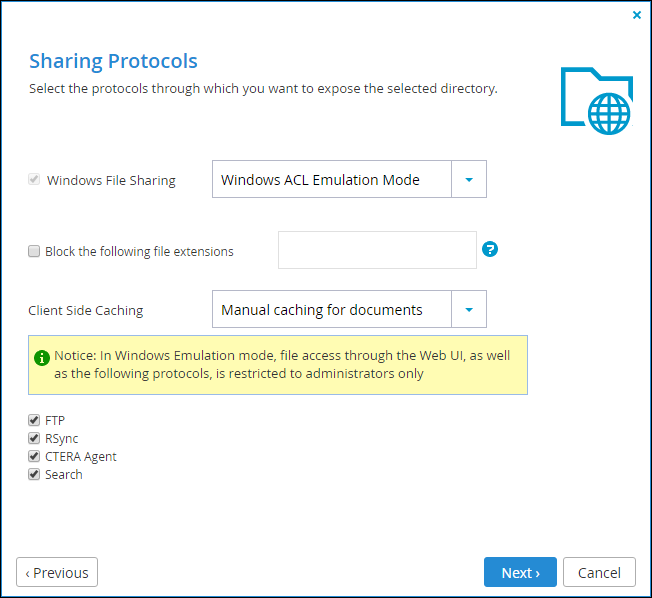Toggle the Search checkbox

coord(34,474)
